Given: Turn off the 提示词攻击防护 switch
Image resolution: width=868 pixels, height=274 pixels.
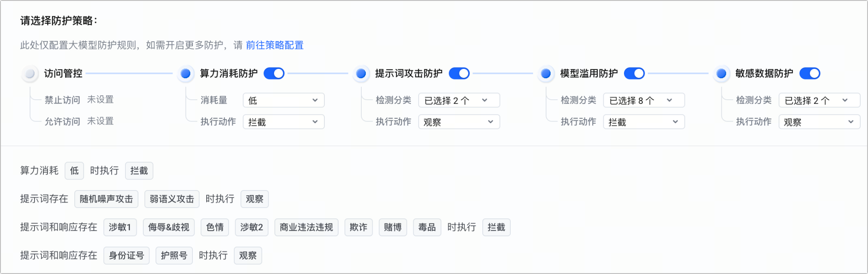Looking at the screenshot, I should point(459,74).
